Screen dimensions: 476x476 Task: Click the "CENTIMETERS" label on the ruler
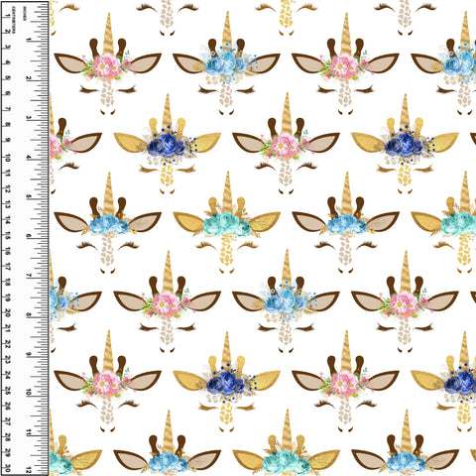(13, 20)
